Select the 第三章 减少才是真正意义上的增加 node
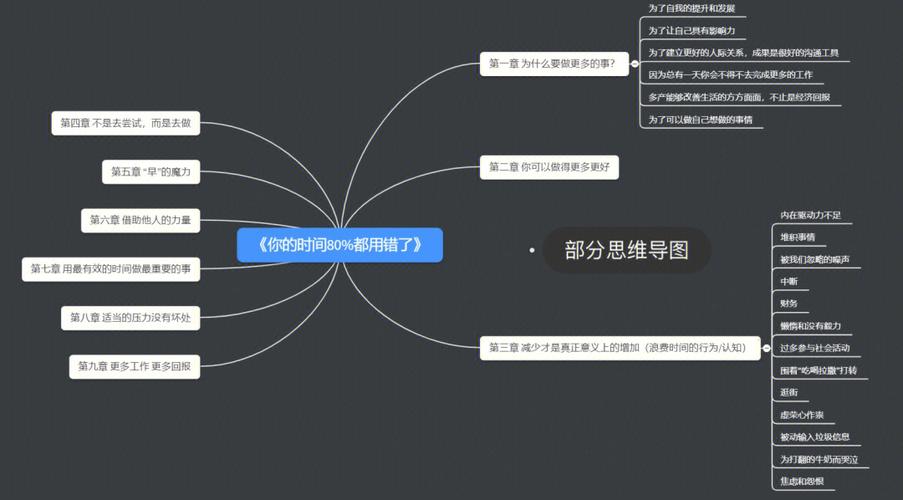Screen dimensions: 903x500 (x=620, y=348)
